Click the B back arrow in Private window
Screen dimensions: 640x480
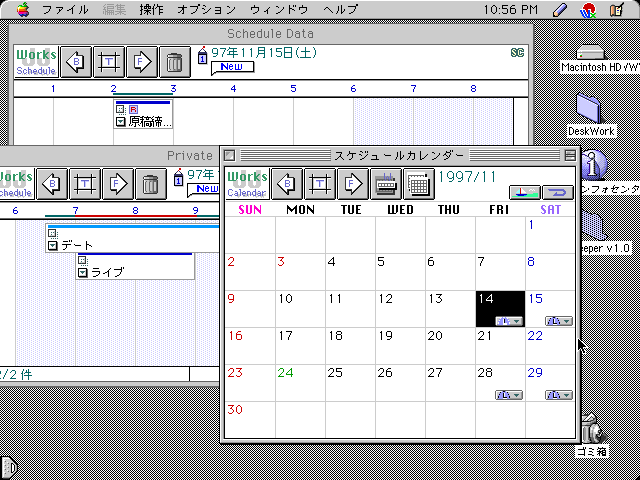coord(52,184)
